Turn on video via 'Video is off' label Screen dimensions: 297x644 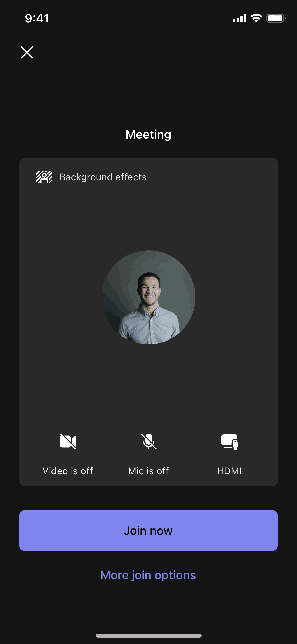point(68,471)
